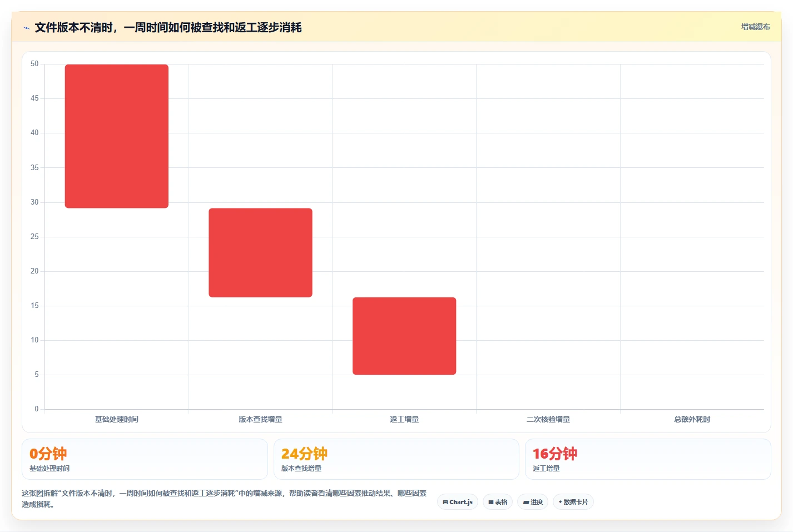Viewport: 793px width, 532px height.
Task: Click the 16分钟 返工增量 card
Action: [x=648, y=459]
